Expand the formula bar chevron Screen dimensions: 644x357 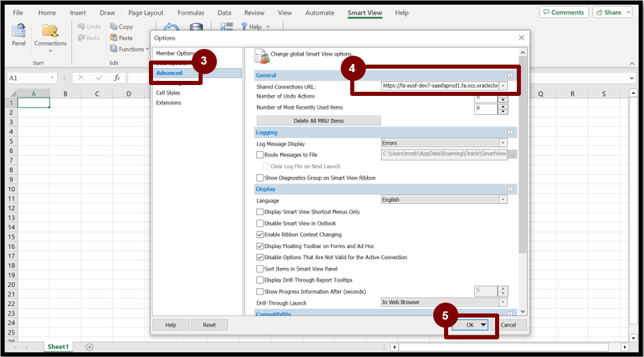tap(632, 78)
